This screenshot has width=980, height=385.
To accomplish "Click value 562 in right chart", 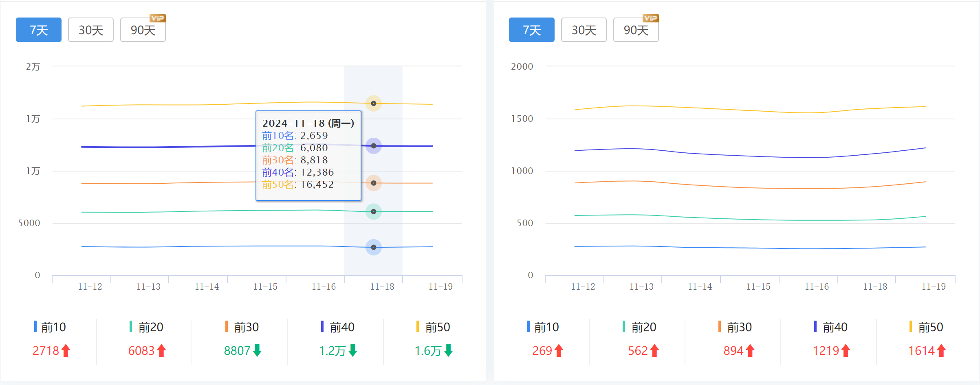I will click(x=638, y=351).
